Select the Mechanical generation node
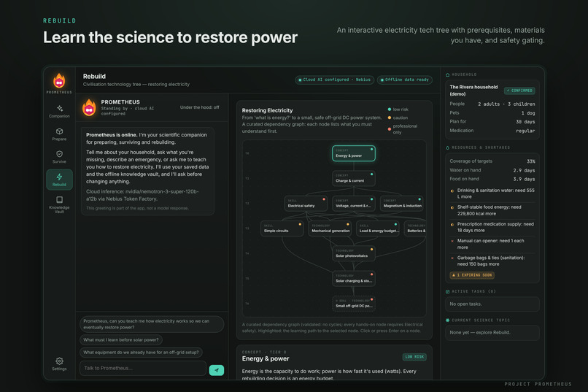Image resolution: width=588 pixels, height=392 pixels. click(x=330, y=228)
